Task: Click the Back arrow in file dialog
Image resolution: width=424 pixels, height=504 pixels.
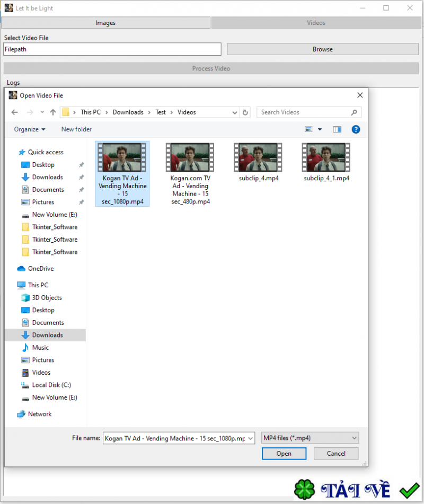Action: click(x=14, y=112)
